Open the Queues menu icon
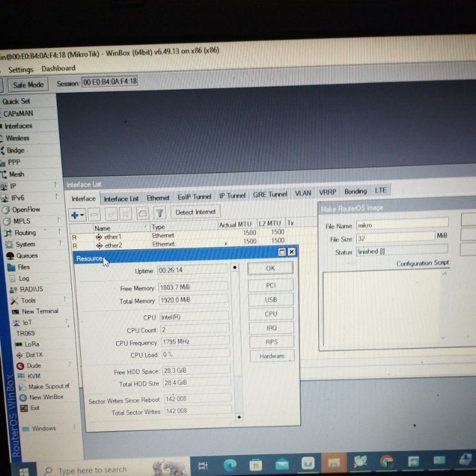 [x=10, y=256]
